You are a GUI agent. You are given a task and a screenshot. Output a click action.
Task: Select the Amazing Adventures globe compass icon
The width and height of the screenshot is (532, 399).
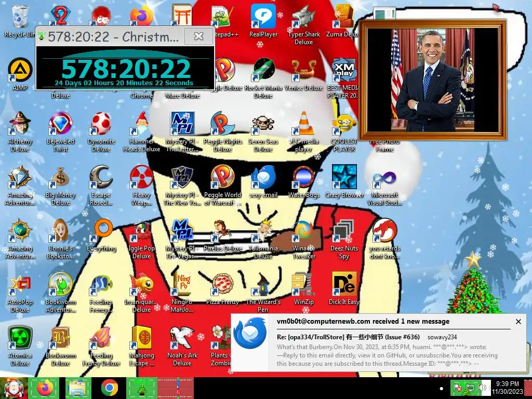coord(20,230)
